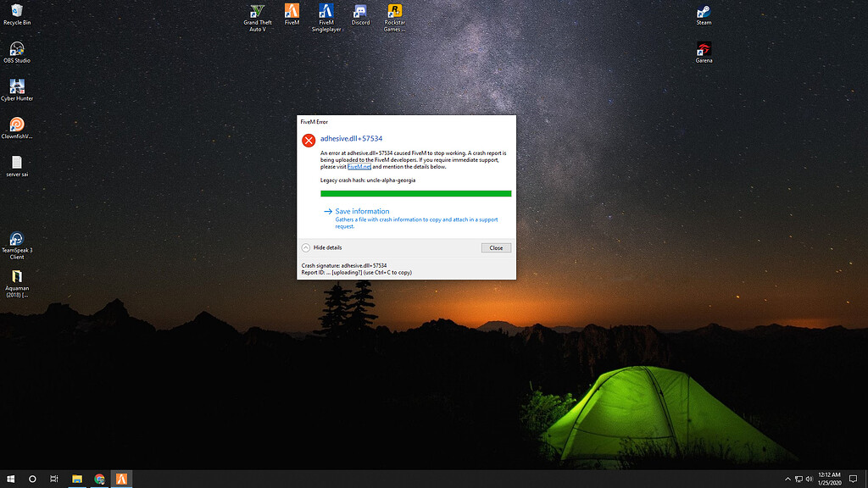
Task: Open Cortana search circle in taskbar
Action: 32,479
